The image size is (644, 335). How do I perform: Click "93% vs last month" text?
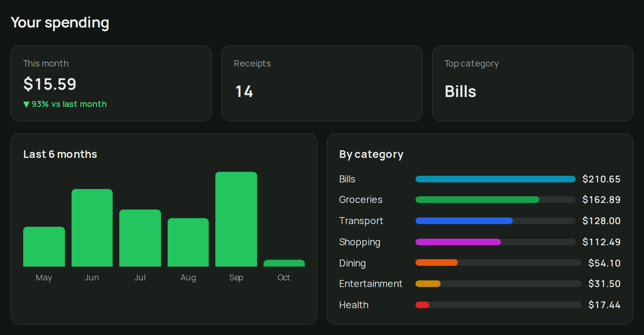(x=69, y=104)
